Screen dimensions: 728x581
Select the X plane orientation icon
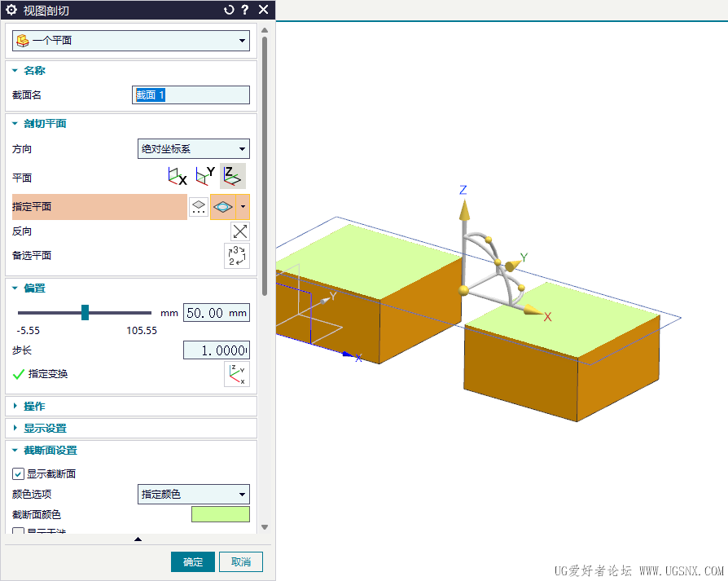coord(177,176)
